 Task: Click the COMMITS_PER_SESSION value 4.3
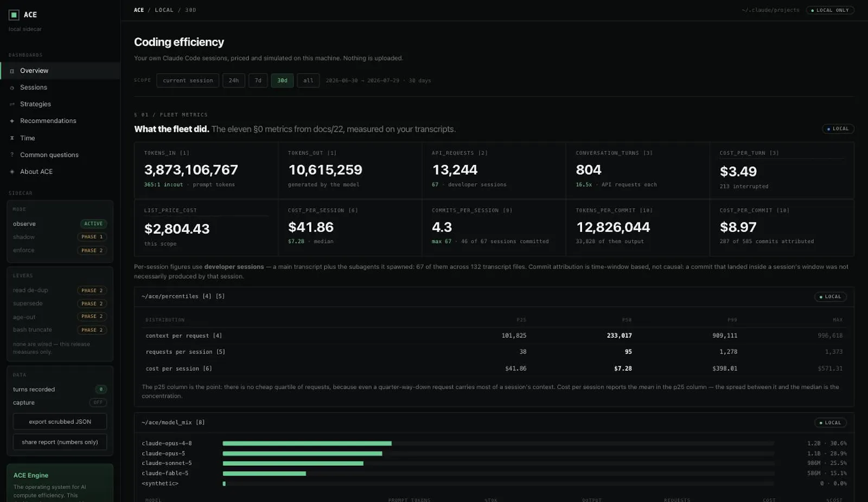[442, 227]
